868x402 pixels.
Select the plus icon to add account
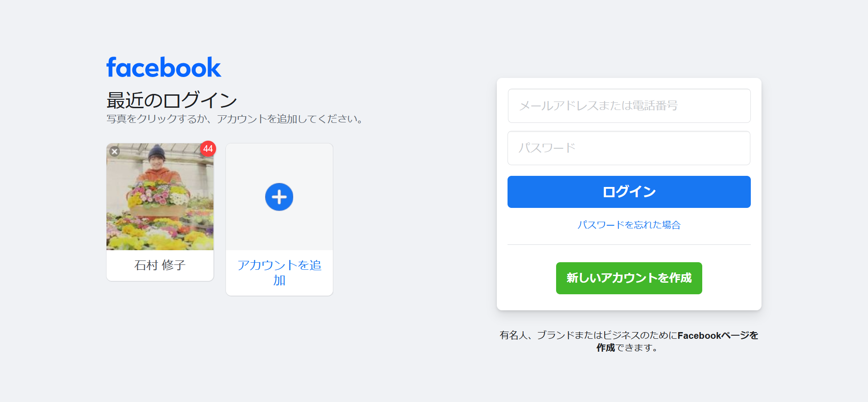pos(279,196)
